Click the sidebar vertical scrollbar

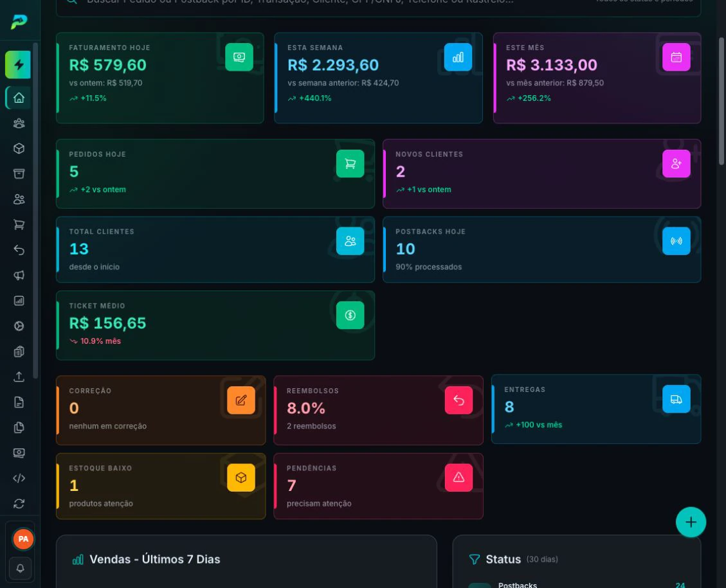[35, 211]
